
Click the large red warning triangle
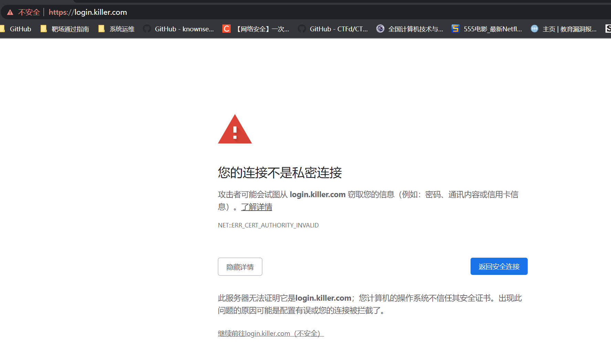(235, 130)
